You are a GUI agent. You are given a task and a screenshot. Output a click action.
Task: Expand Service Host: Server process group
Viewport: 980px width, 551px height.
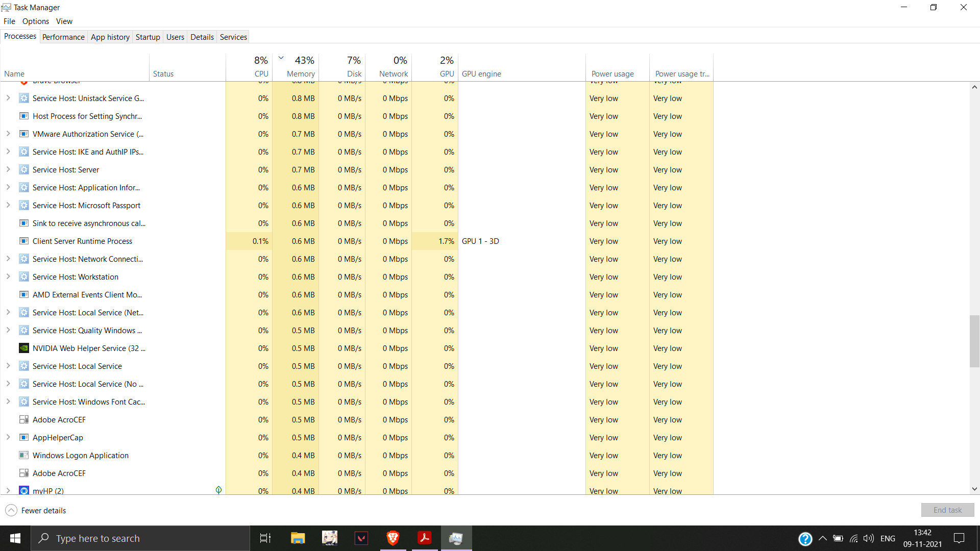coord(8,169)
